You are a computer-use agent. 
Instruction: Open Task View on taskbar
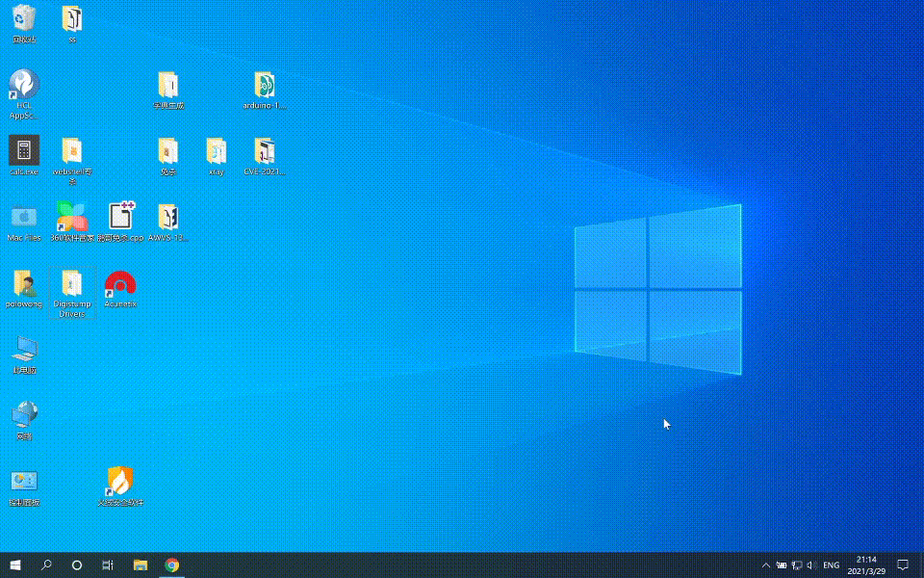pos(107,565)
